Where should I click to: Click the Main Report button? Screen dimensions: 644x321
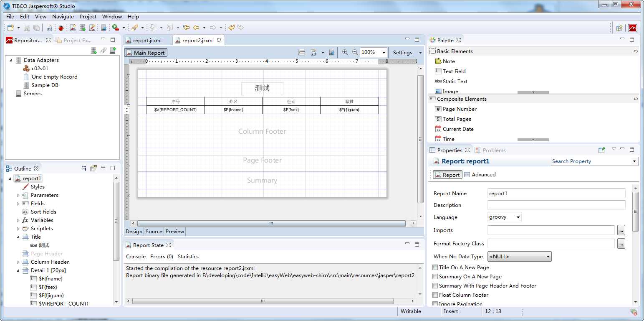146,53
